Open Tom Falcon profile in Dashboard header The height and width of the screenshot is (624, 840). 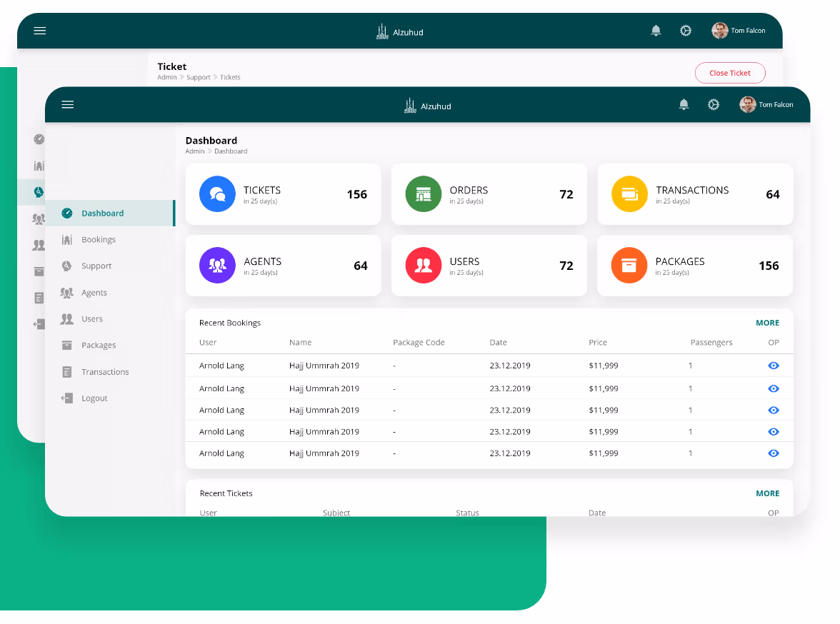click(x=766, y=105)
